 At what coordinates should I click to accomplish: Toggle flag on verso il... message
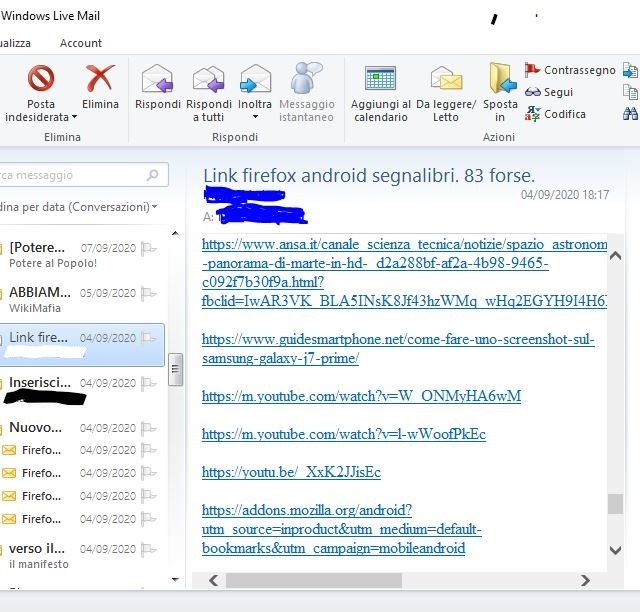point(149,549)
